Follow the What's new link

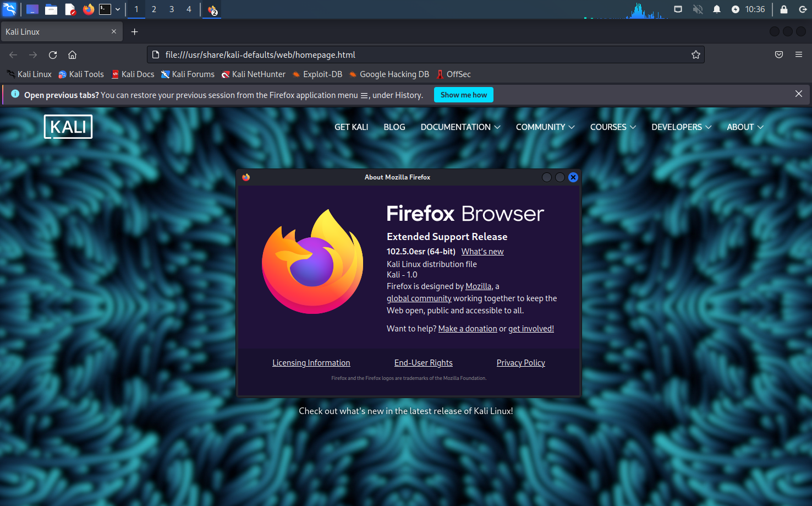[482, 252]
